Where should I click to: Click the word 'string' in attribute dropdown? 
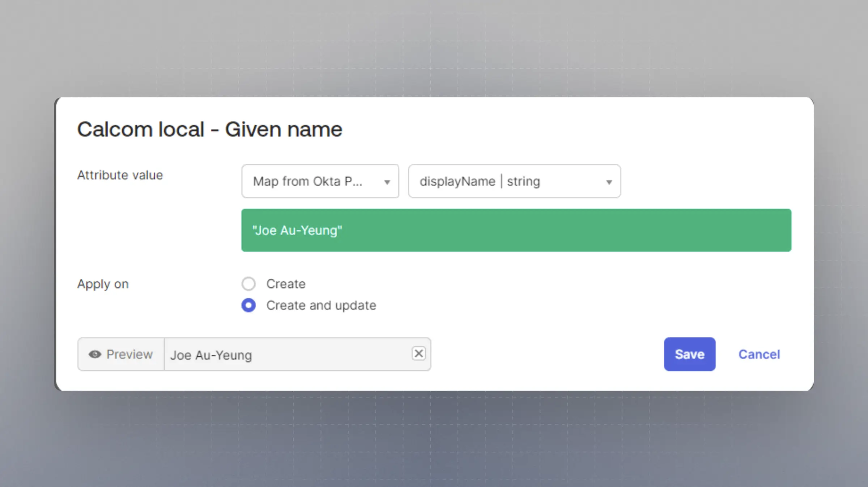(x=523, y=181)
